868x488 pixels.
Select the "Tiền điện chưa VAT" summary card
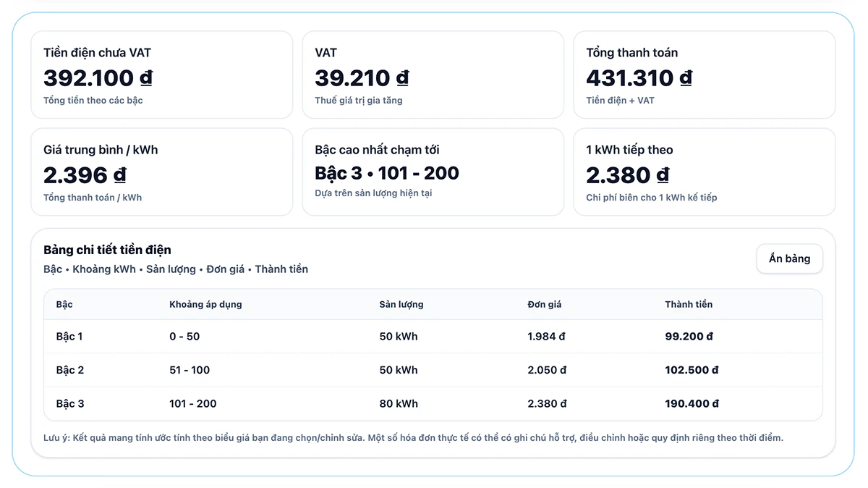pos(161,75)
